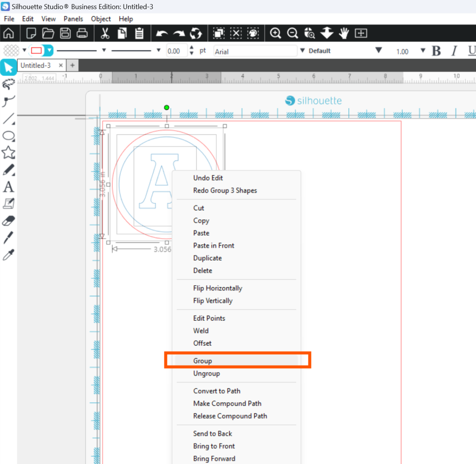Go to the Home library icon
476x464 pixels.
[x=8, y=33]
